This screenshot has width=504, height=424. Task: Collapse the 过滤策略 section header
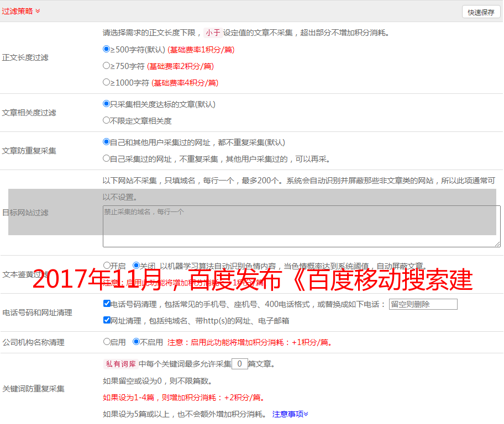click(x=20, y=11)
